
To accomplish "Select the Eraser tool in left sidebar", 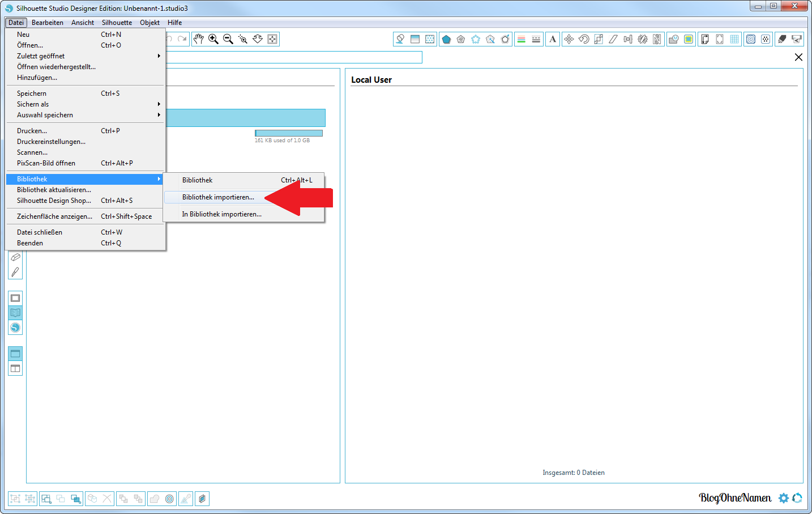I will tap(15, 257).
